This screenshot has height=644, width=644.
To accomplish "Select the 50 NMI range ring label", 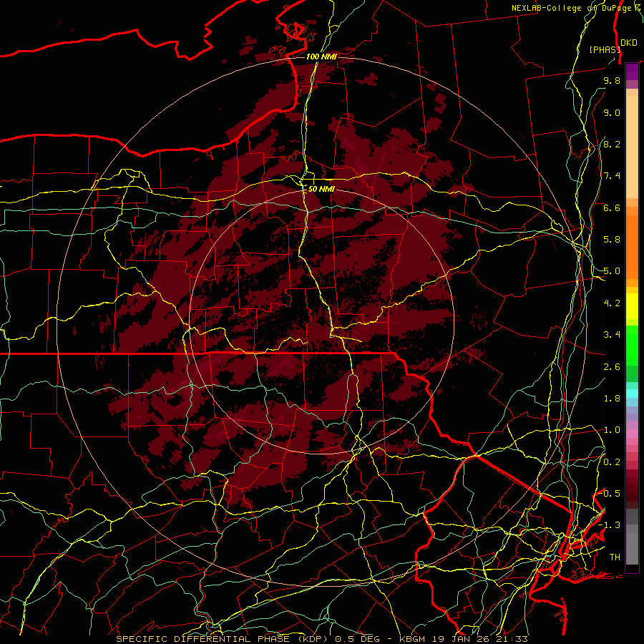I will coord(321,189).
